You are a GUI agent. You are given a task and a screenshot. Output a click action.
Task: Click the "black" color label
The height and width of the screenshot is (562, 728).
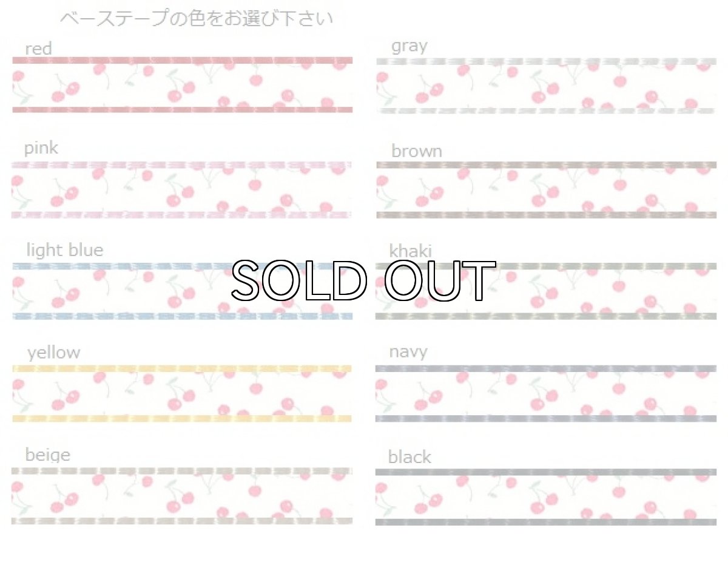click(x=409, y=457)
